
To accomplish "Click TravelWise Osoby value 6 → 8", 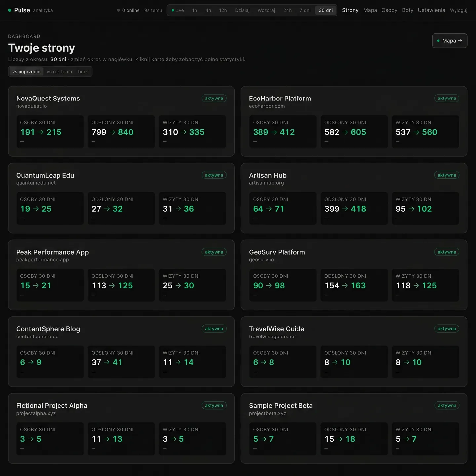I will coord(263,362).
